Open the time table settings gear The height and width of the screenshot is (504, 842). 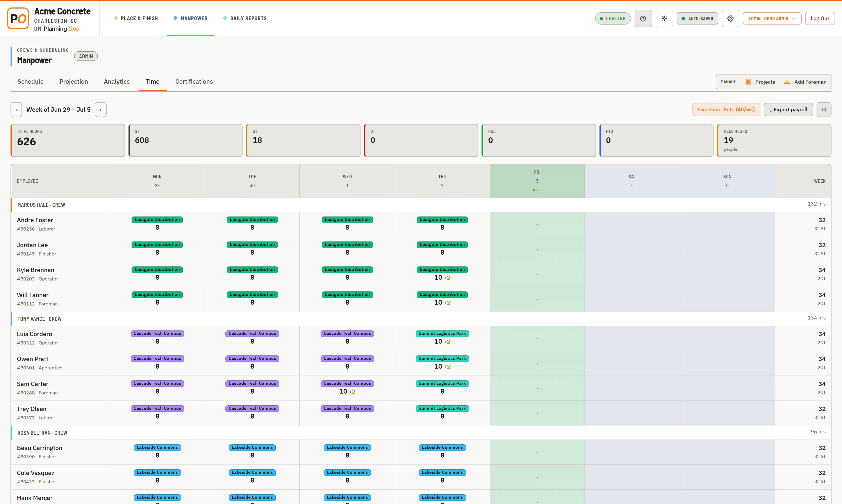pyautogui.click(x=824, y=110)
